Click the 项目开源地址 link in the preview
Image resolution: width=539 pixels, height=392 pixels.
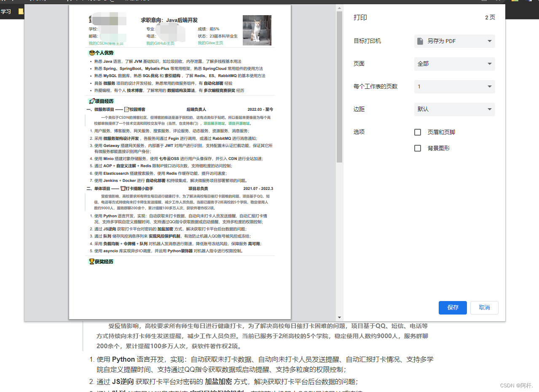(x=239, y=124)
